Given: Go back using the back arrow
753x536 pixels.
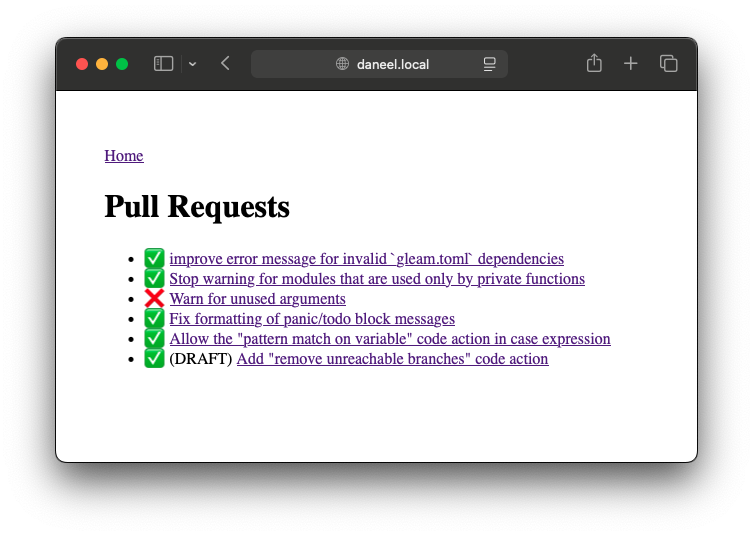Looking at the screenshot, I should pos(225,64).
